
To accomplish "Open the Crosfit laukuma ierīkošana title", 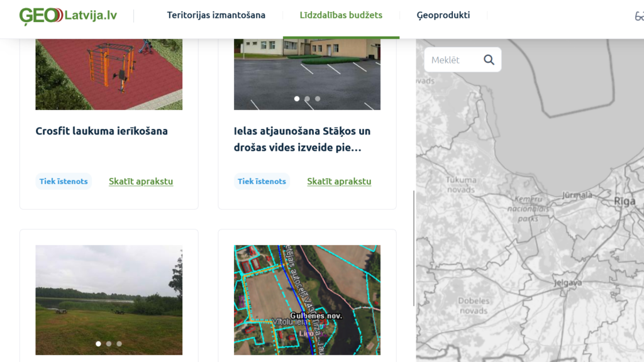I will 102,131.
